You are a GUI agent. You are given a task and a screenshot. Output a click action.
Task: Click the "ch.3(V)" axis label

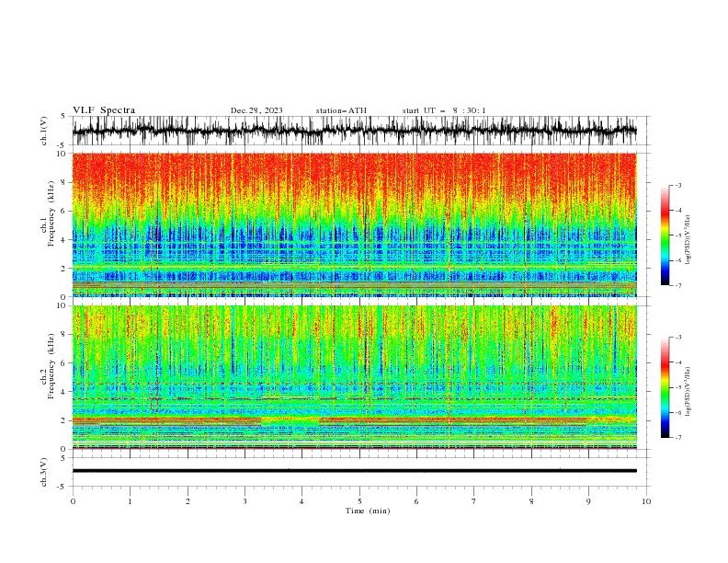pyautogui.click(x=44, y=472)
